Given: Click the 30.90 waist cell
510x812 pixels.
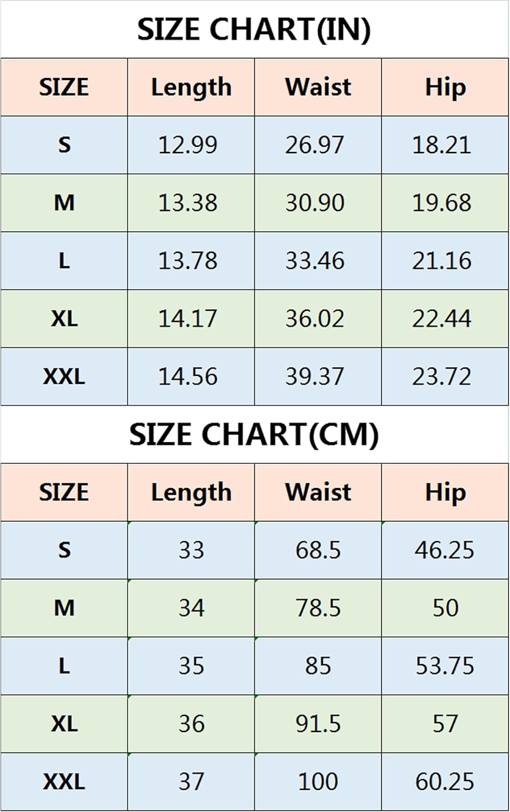Looking at the screenshot, I should (x=318, y=203).
